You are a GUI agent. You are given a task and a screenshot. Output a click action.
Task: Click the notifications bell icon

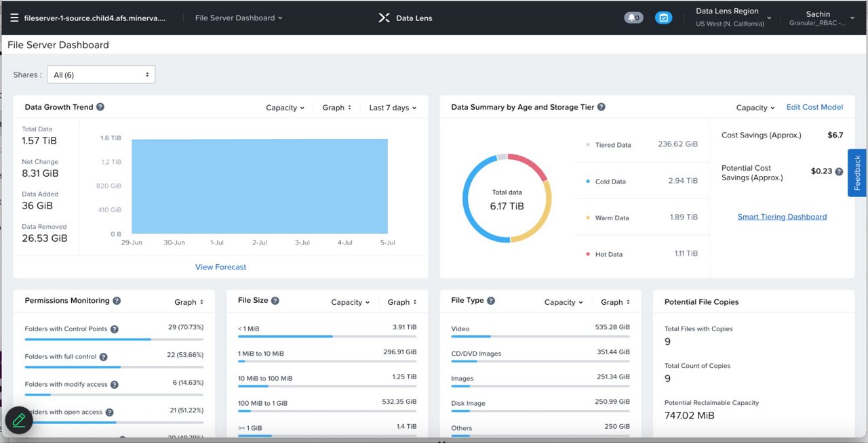(x=633, y=18)
